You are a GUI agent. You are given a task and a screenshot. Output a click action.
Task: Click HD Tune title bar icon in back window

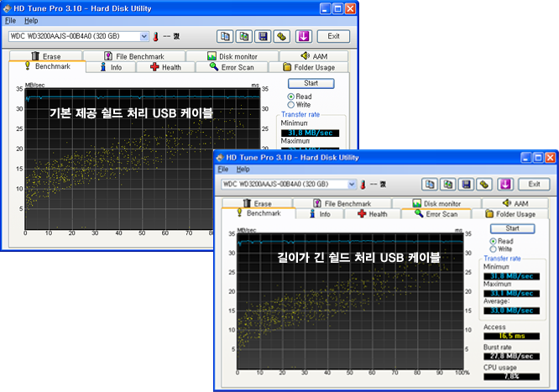click(x=7, y=8)
